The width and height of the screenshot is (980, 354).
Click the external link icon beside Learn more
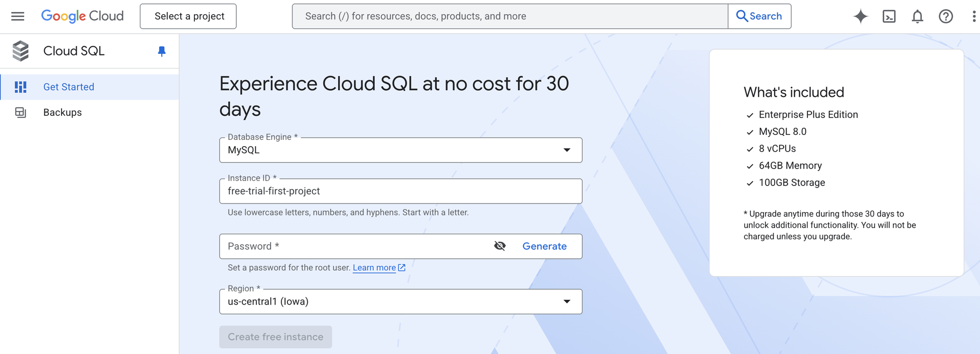(x=402, y=268)
